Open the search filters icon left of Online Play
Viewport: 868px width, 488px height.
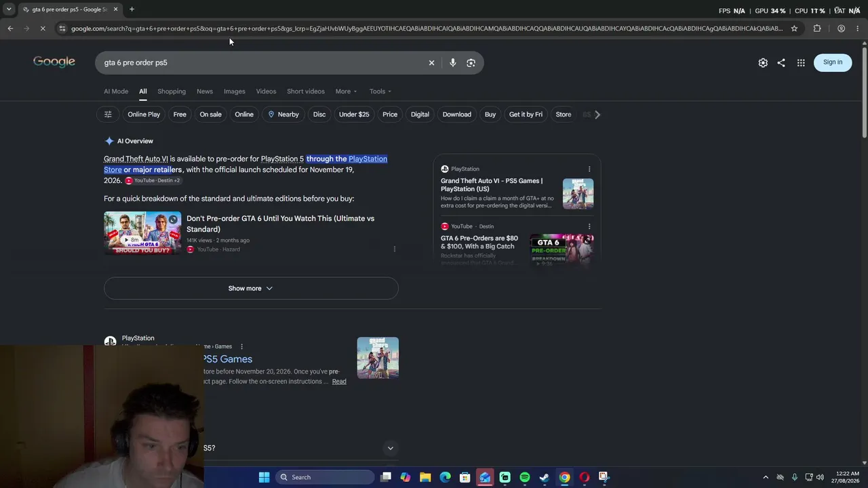click(x=108, y=115)
